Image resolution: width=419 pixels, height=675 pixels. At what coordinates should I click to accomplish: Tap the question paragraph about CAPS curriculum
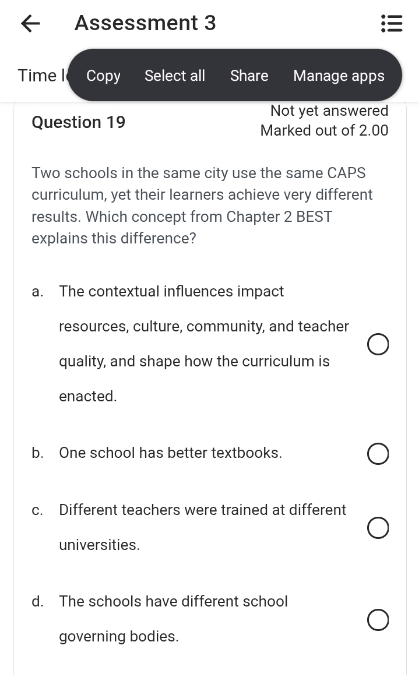click(x=202, y=205)
